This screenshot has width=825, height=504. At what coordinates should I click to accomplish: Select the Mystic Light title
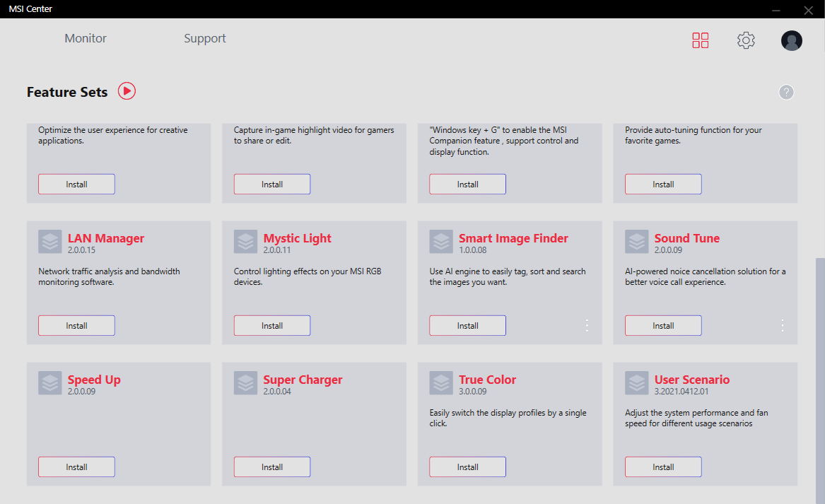point(298,238)
